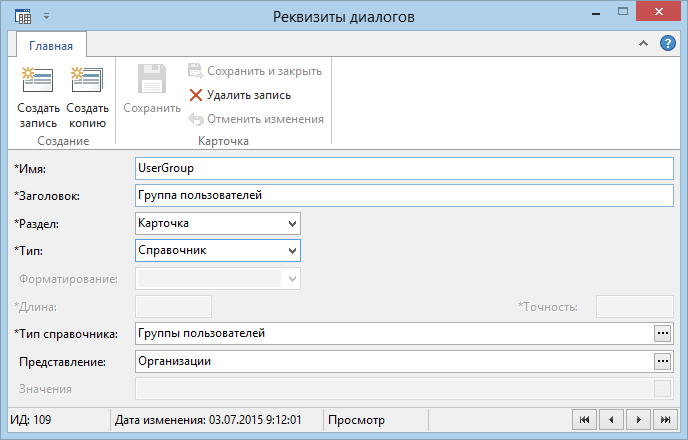Click the Создать запись icon
Image resolution: width=688 pixels, height=440 pixels.
[38, 79]
